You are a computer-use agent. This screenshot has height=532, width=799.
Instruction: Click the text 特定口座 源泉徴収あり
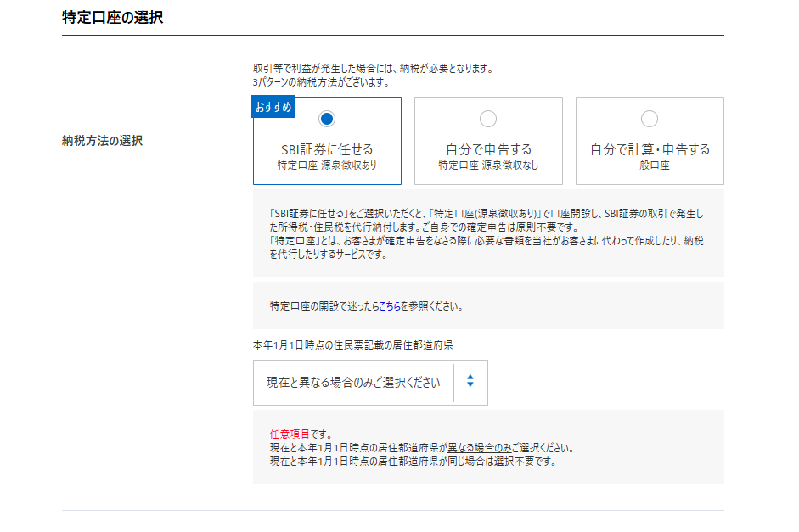327,165
